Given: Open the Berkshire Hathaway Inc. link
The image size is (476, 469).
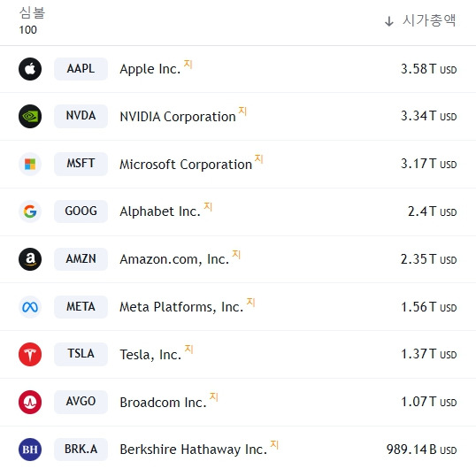Looking at the screenshot, I should [x=194, y=450].
